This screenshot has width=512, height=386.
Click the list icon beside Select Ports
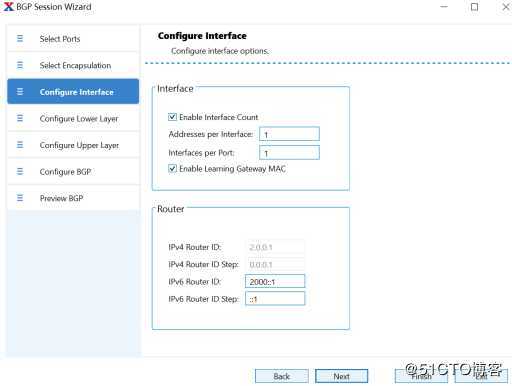click(x=20, y=38)
